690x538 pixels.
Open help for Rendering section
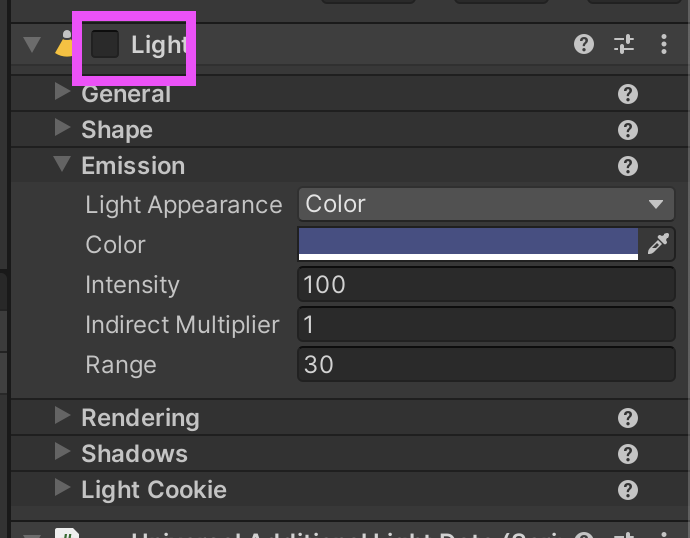(628, 418)
